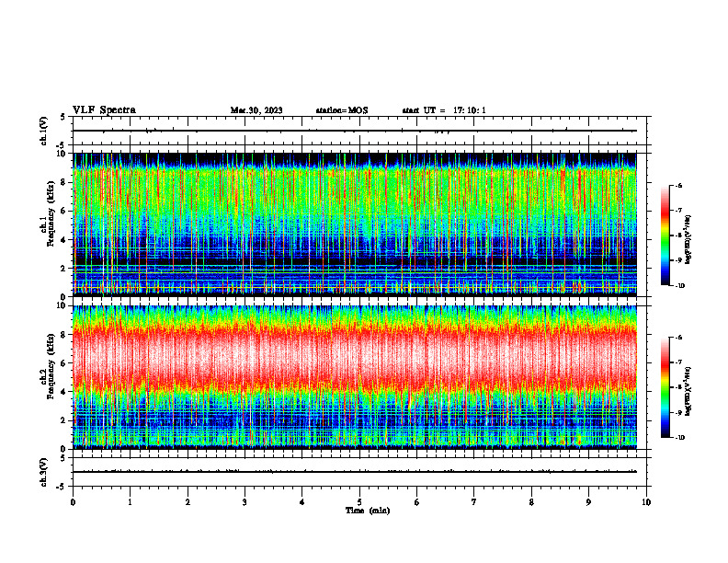Image resolution: width=728 pixels, height=563 pixels.
Task: Click inside the ch.2 spectrogram panel
Action: pos(354,377)
